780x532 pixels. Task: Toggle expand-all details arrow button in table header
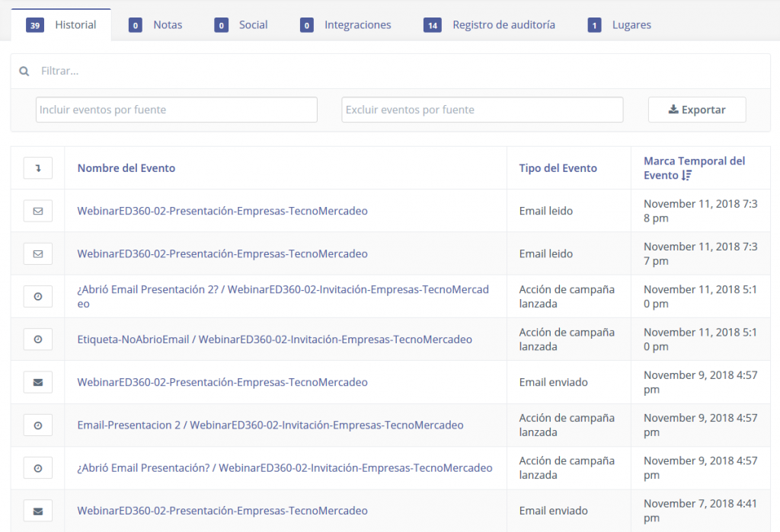pyautogui.click(x=38, y=168)
